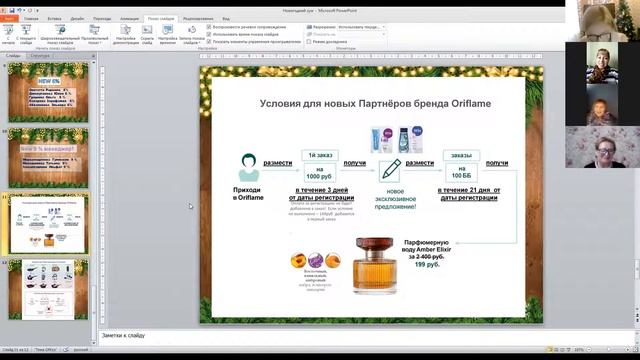The width and height of the screenshot is (640, 360).
Task: Open Broadcast Slide Show icon
Action: tap(60, 30)
